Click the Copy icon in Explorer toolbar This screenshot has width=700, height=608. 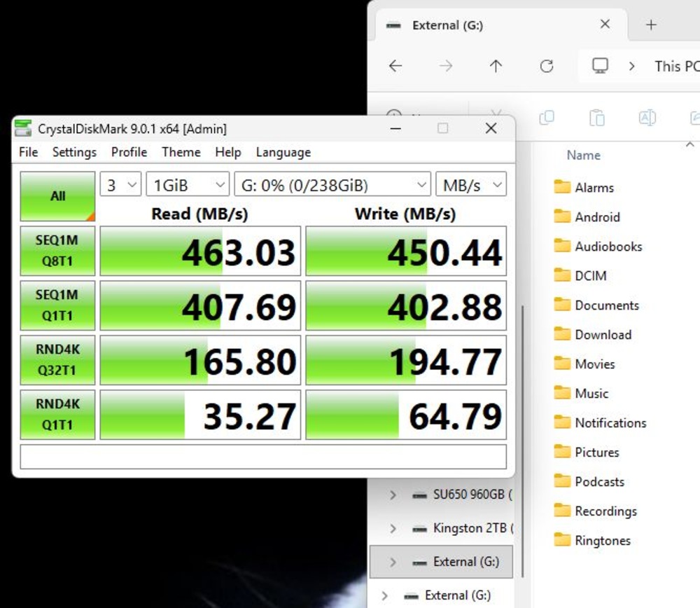tap(547, 118)
